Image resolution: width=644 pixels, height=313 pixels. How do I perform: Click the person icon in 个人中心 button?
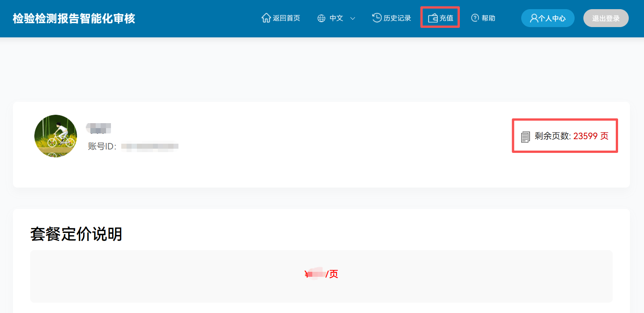point(534,18)
